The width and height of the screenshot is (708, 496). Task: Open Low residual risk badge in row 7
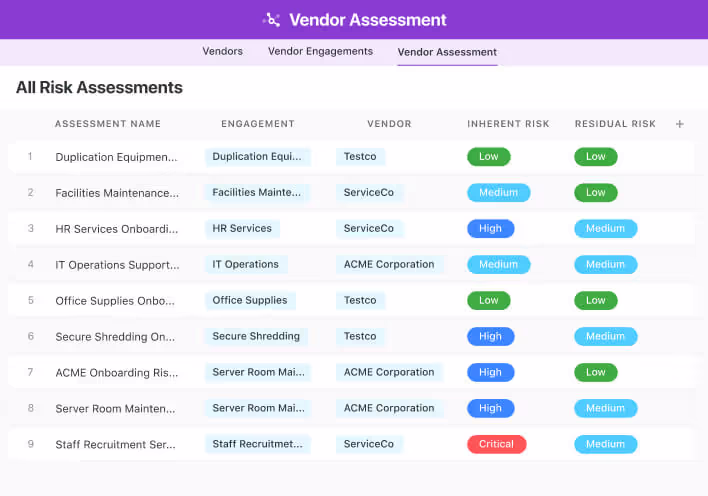[x=595, y=372]
